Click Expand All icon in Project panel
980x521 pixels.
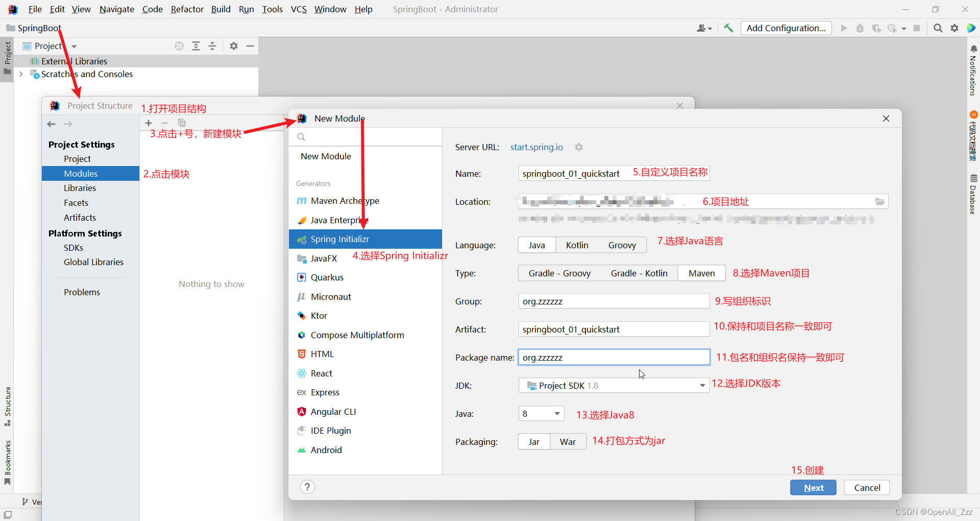[196, 46]
